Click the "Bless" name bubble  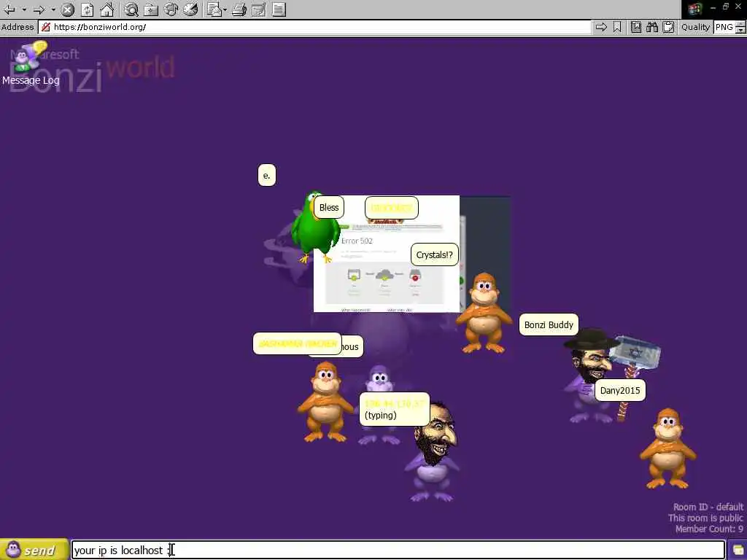tap(329, 208)
